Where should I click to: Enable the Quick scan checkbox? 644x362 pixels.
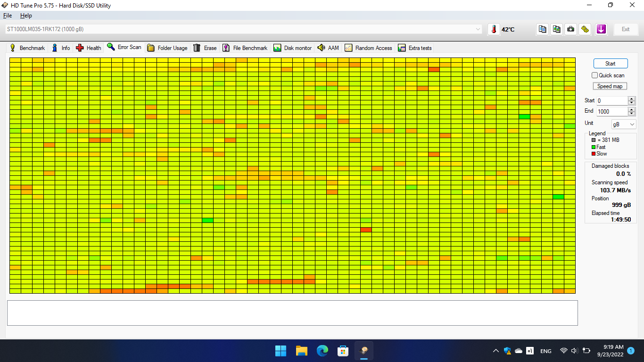point(595,75)
